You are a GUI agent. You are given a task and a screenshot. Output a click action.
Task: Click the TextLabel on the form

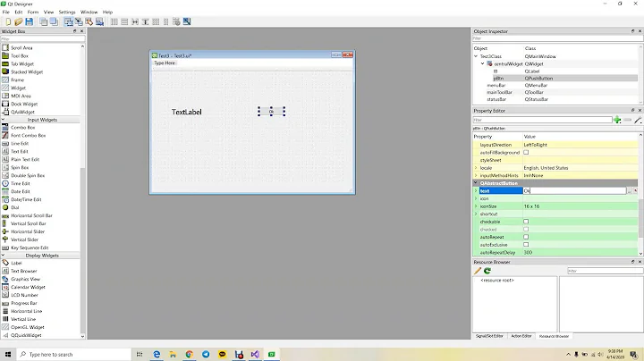186,112
